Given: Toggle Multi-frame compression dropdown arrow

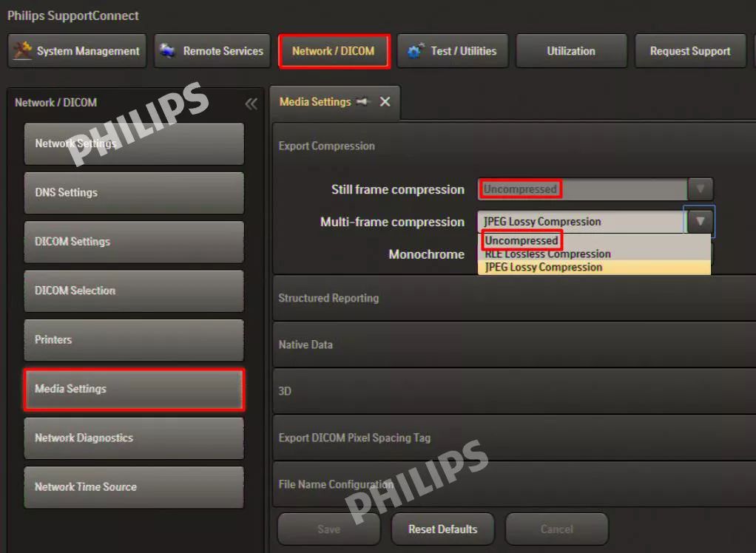Looking at the screenshot, I should [700, 222].
